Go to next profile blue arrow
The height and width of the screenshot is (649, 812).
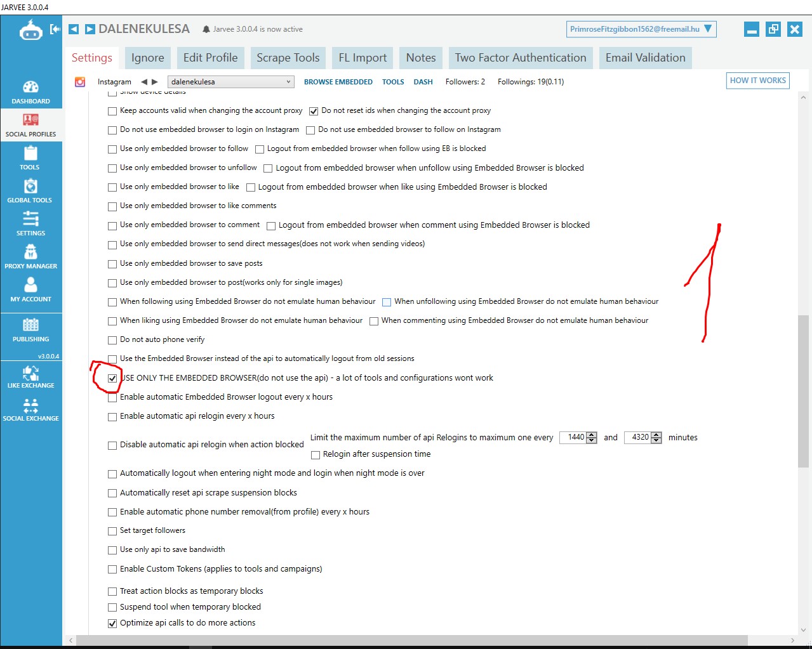[x=90, y=29]
